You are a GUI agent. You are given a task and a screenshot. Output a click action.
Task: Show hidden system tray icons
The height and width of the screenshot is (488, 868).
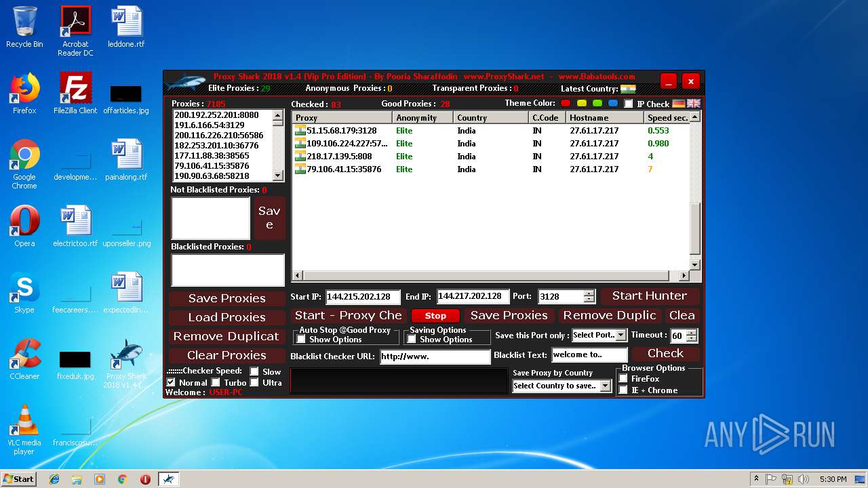click(756, 479)
